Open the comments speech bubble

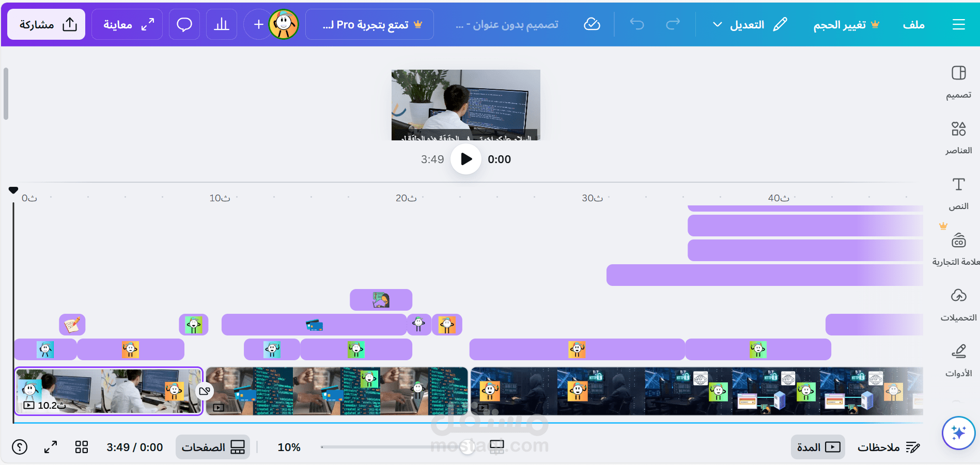click(x=184, y=24)
